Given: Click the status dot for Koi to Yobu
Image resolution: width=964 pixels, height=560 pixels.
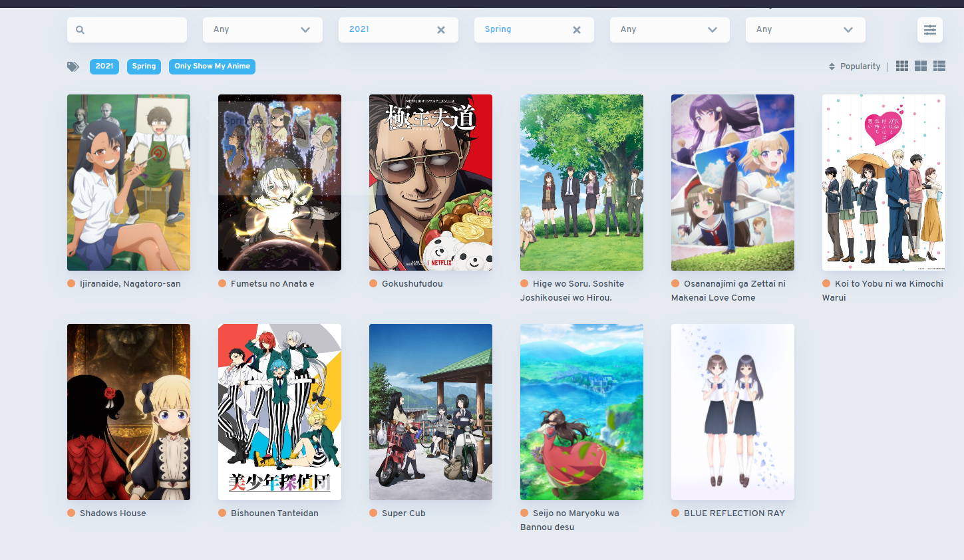Looking at the screenshot, I should point(826,283).
